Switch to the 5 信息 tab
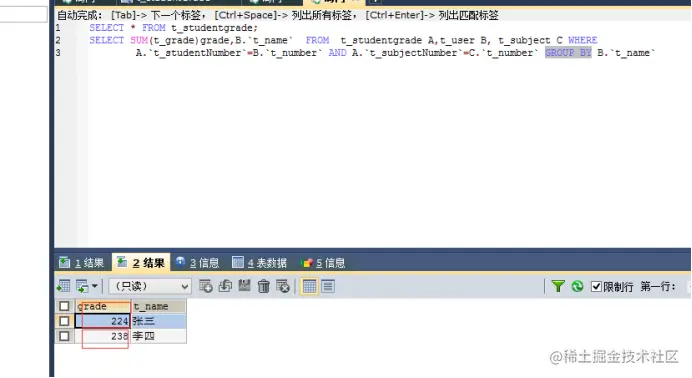The width and height of the screenshot is (692, 378). click(323, 263)
